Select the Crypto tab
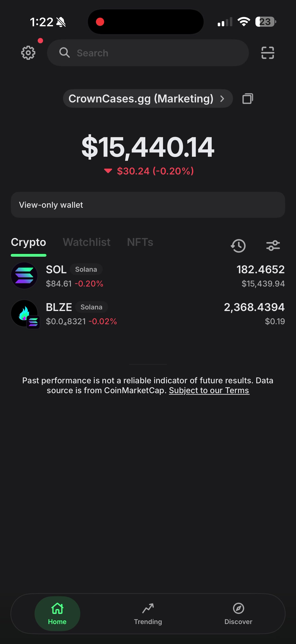This screenshot has width=296, height=644. [x=28, y=242]
